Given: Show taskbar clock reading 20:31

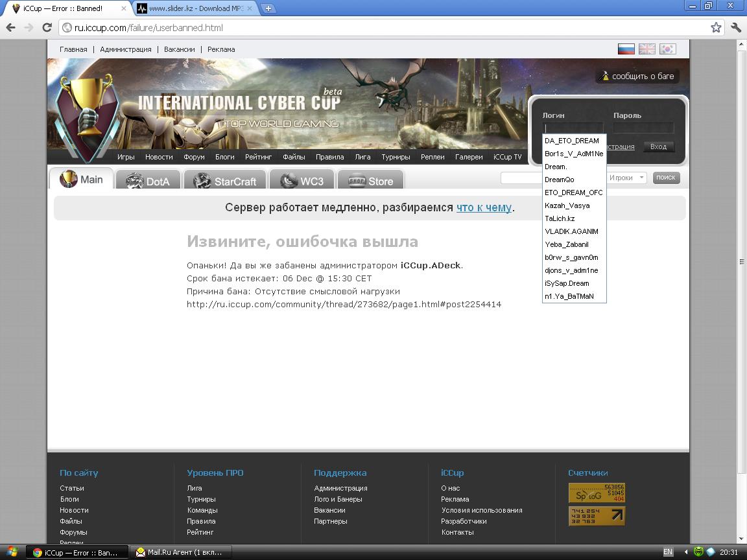Looking at the screenshot, I should click(729, 552).
